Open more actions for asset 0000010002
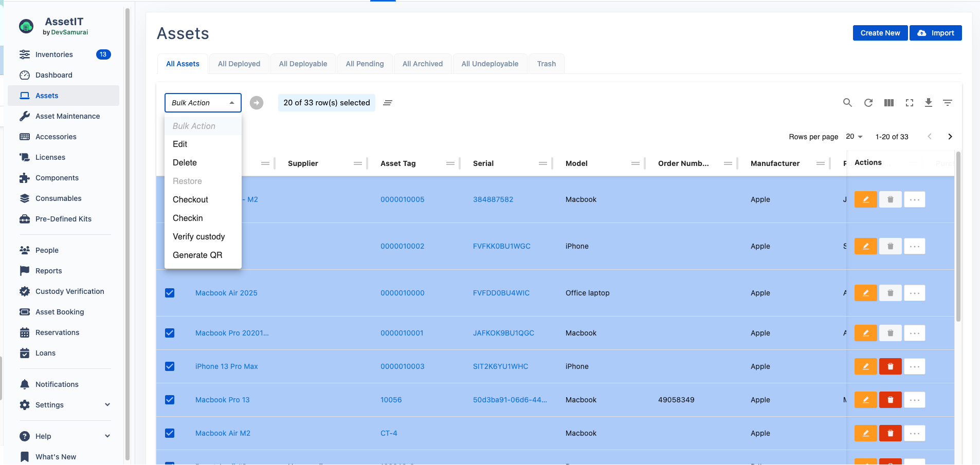980x465 pixels. click(x=915, y=246)
